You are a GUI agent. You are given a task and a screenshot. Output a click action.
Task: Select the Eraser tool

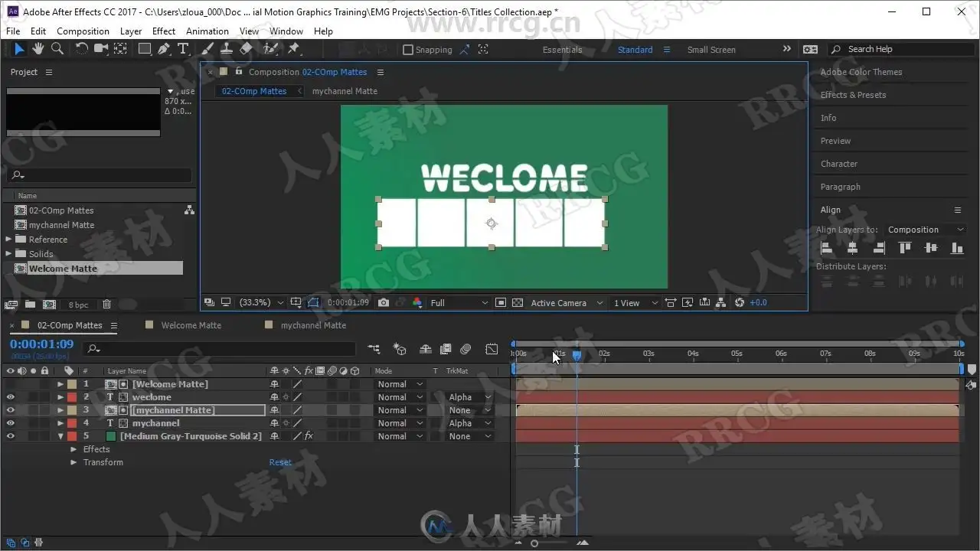[x=246, y=49]
